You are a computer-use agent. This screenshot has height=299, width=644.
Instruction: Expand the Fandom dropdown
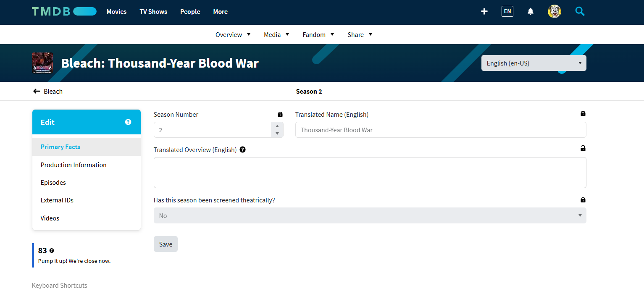click(x=318, y=34)
